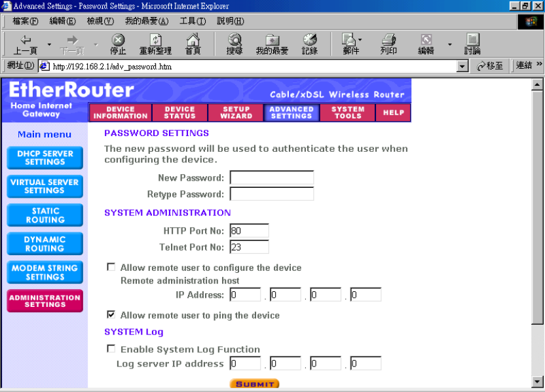Image resolution: width=545 pixels, height=392 pixels.
Task: Click the Windows logo throbber icon
Action: coord(531,22)
